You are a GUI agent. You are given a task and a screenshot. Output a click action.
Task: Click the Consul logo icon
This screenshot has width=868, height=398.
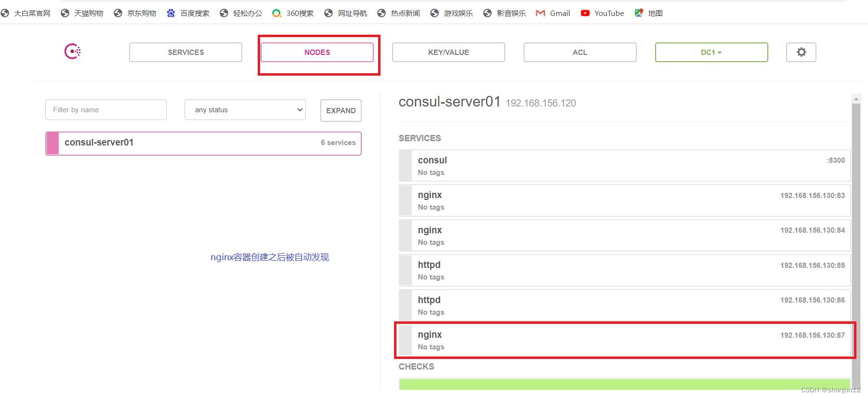(x=72, y=51)
